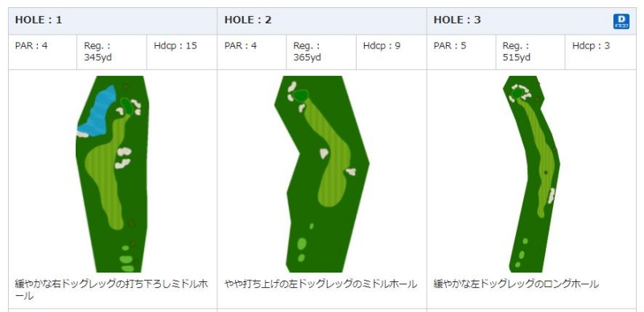This screenshot has height=312, width=644.
Task: Click the Hdcp : 9 cell
Action: click(x=391, y=52)
